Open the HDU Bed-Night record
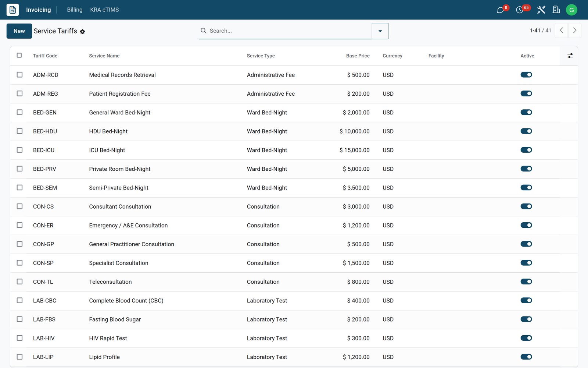Screen dimensions: 588x368 pos(108,131)
